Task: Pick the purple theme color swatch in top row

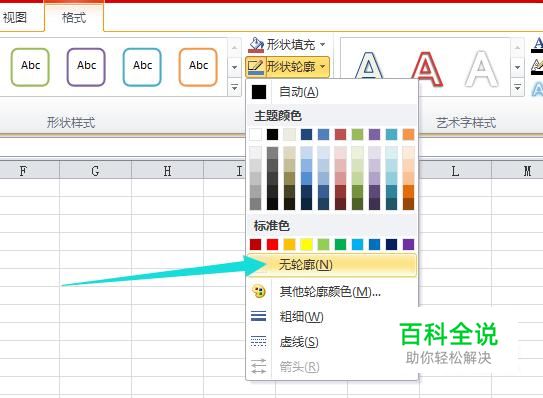Action: pyautogui.click(x=374, y=134)
